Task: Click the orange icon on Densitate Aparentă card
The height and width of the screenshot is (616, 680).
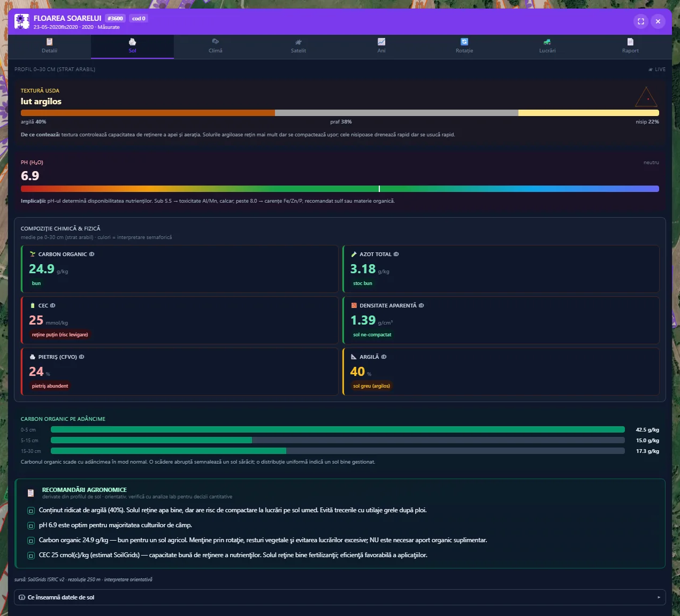Action: click(354, 306)
